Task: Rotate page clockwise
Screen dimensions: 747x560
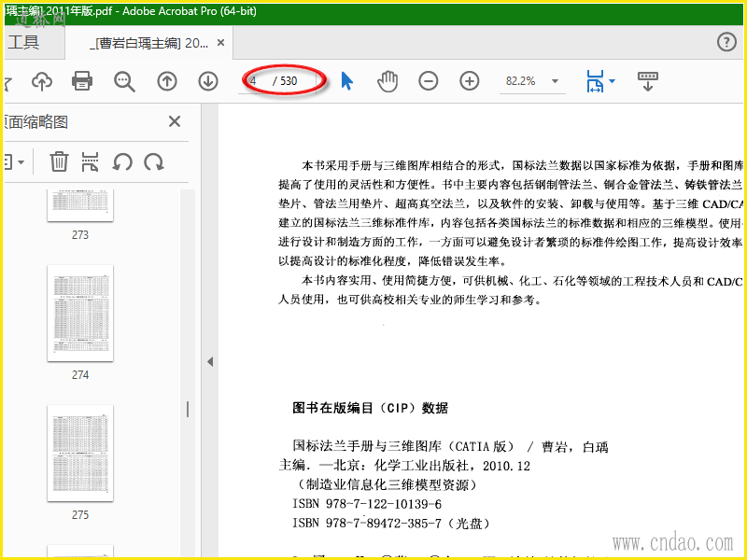Action: 154,162
